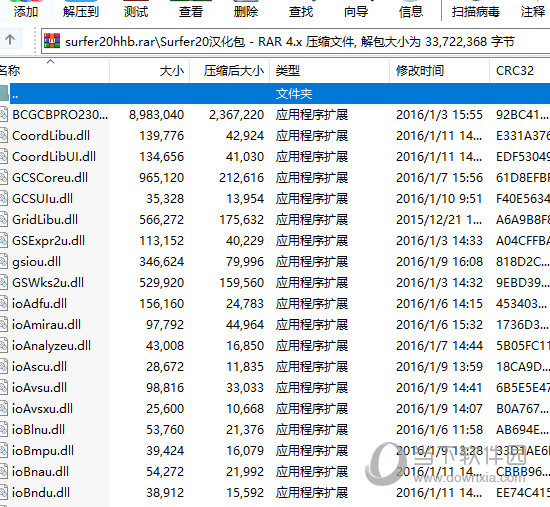
Task: Click the 注释 (Comment) toolbar button
Action: click(x=533, y=11)
